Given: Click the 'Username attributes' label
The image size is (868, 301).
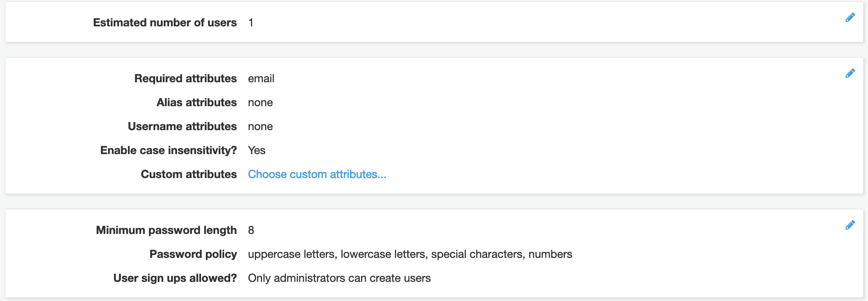Looking at the screenshot, I should click(x=182, y=127).
